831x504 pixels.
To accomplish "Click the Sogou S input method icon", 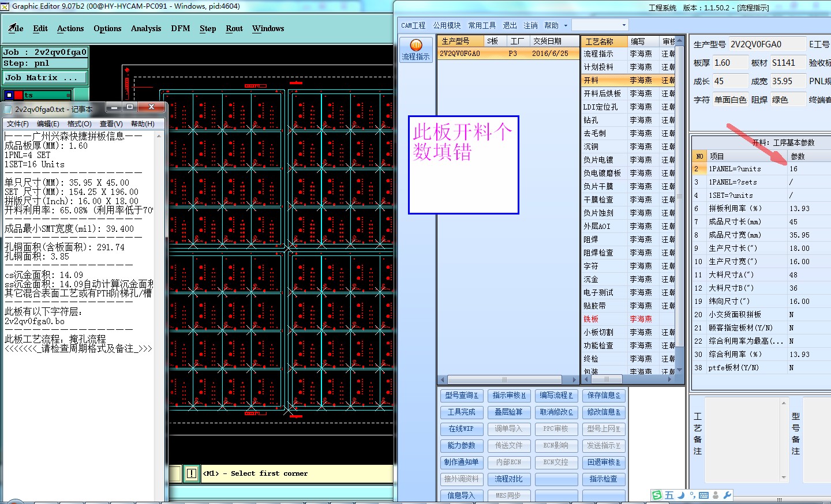I will [x=657, y=495].
